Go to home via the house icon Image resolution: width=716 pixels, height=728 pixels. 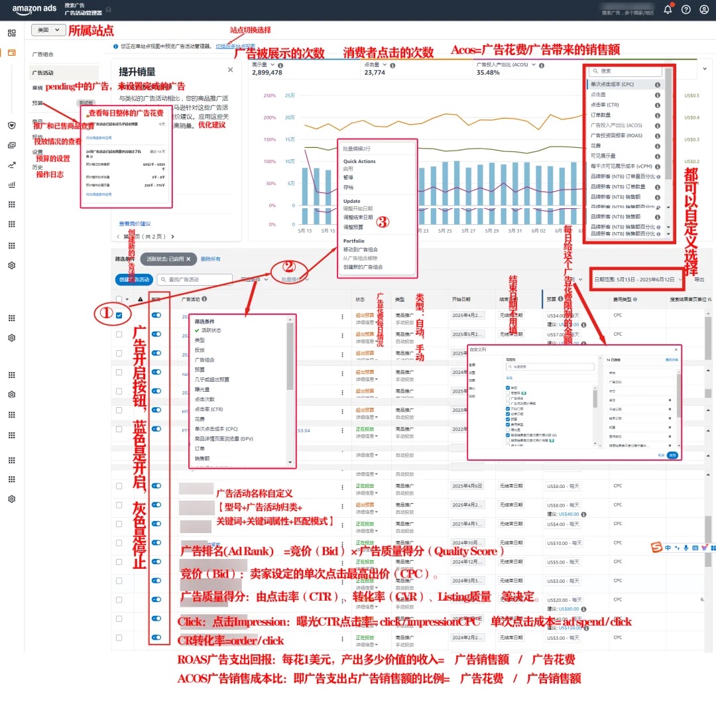[109, 9]
